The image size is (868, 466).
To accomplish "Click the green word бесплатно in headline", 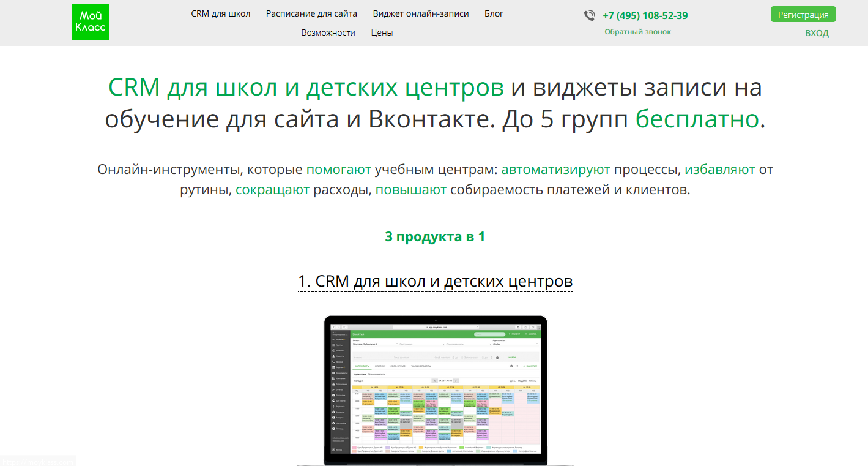I will click(697, 119).
